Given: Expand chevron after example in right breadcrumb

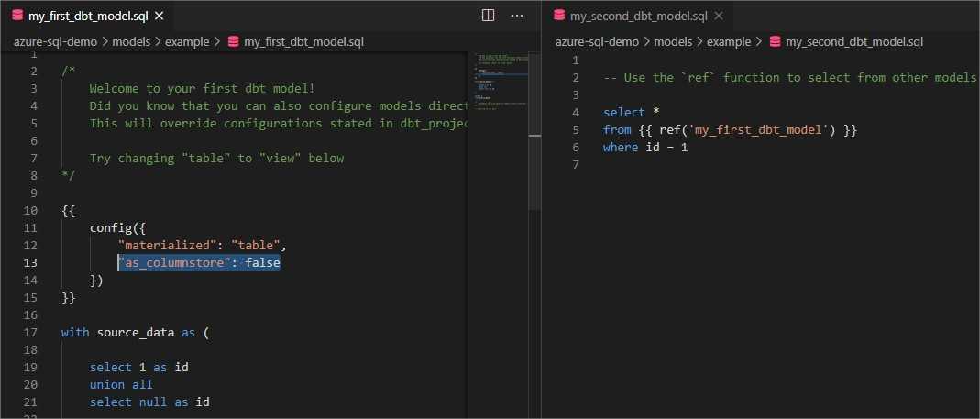Looking at the screenshot, I should pos(759,42).
